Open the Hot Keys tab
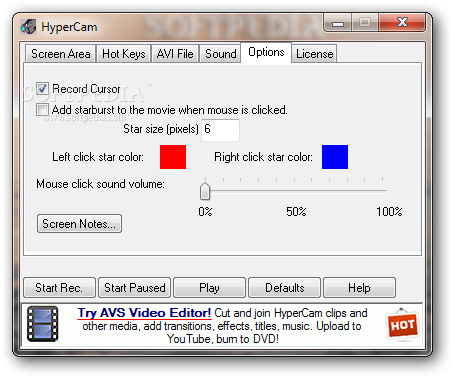This screenshot has width=453, height=377. pos(124,54)
